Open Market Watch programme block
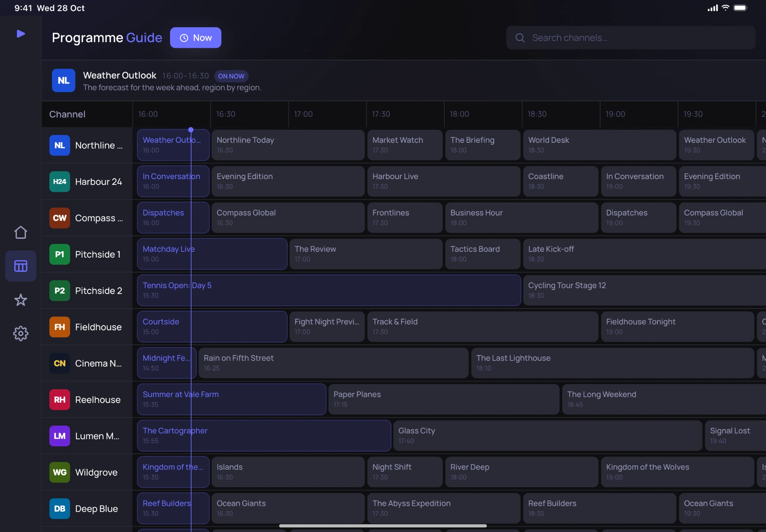The height and width of the screenshot is (532, 766). [405, 145]
